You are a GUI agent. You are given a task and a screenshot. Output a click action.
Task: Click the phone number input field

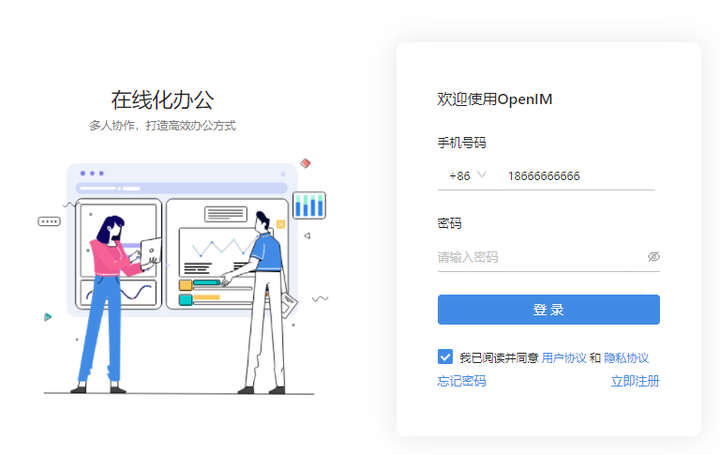(x=576, y=176)
